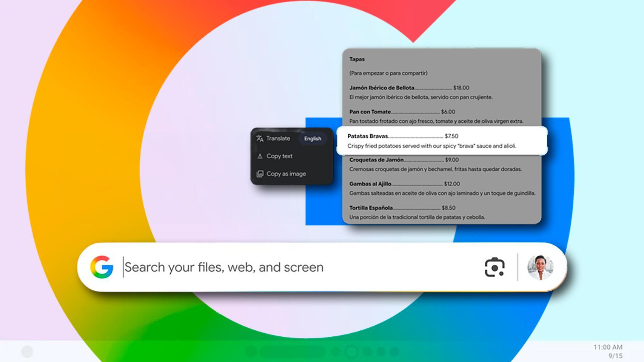Click the wide pill item on the shelf

pyautogui.click(x=293, y=351)
